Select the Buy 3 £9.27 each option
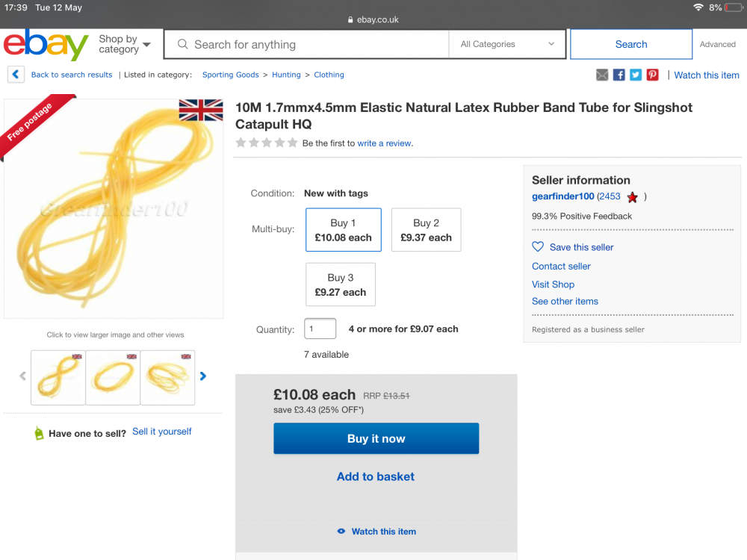 (341, 284)
